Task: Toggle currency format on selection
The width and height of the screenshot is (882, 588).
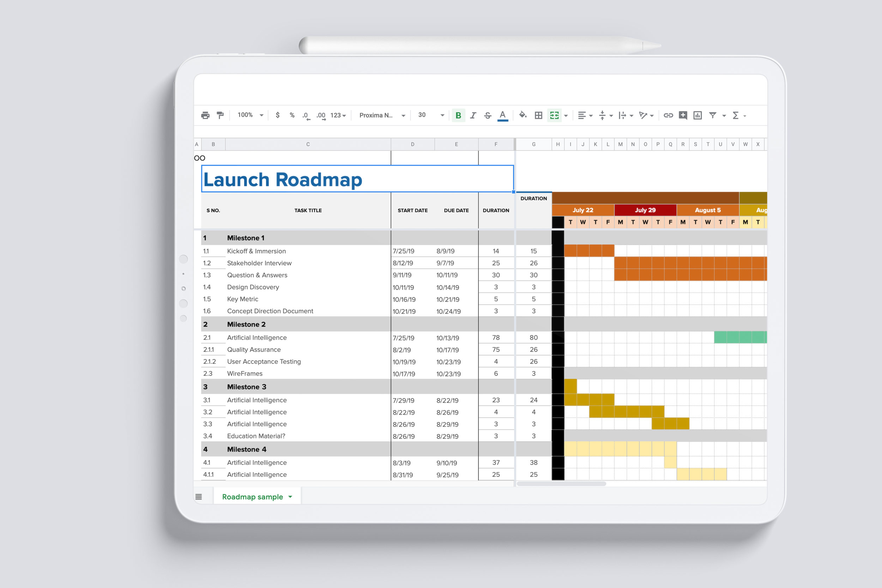Action: [x=278, y=115]
